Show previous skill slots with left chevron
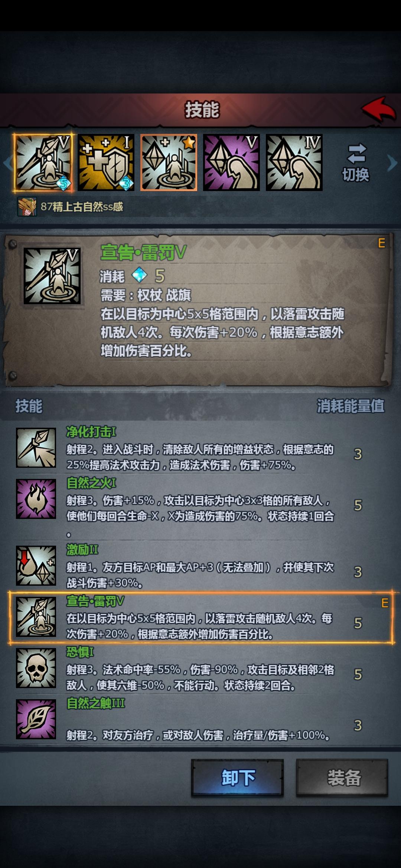401x868 pixels. 7,163
